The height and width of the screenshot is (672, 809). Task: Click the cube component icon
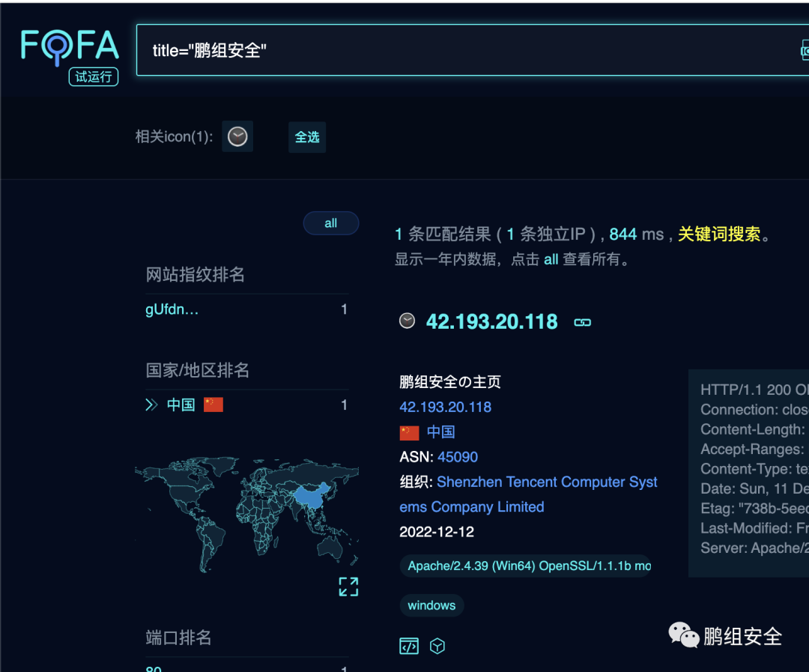(437, 647)
